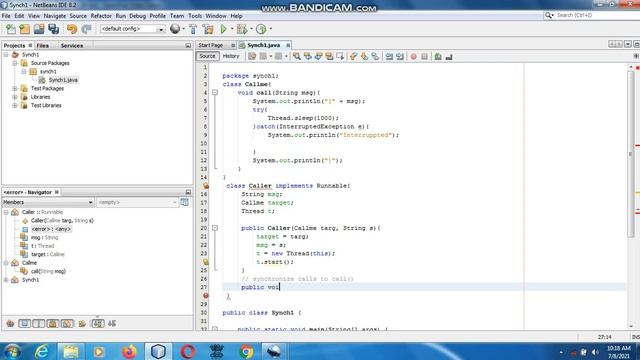This screenshot has height=360, width=640.
Task: Run the project with green play icon
Action: click(x=223, y=29)
